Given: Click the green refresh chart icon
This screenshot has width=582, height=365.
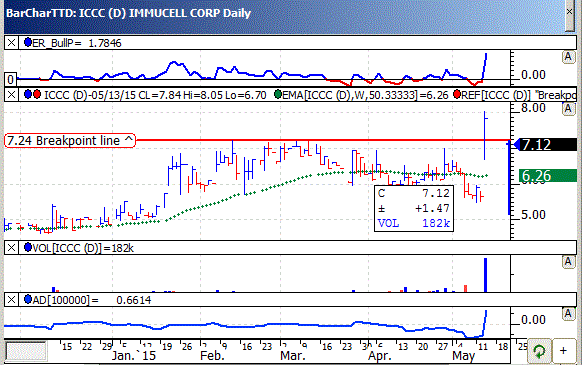Looking at the screenshot, I should click(539, 351).
